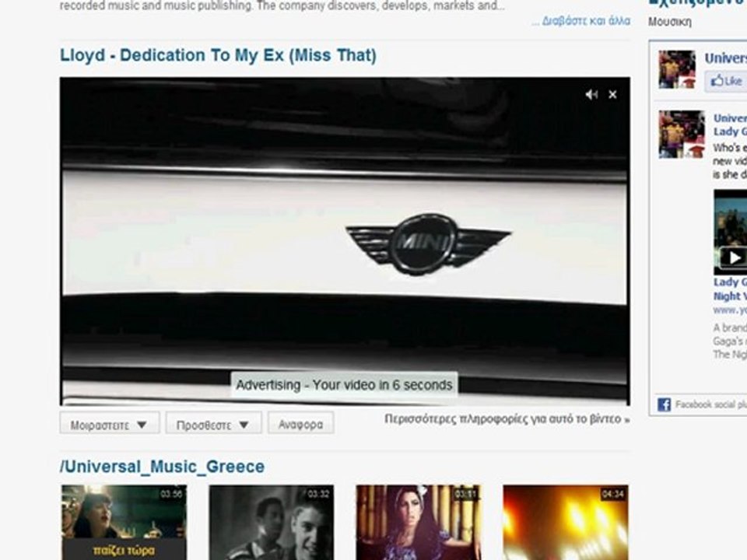Open the Μοιραστειτε share dropdown
The image size is (747, 560).
tap(110, 424)
